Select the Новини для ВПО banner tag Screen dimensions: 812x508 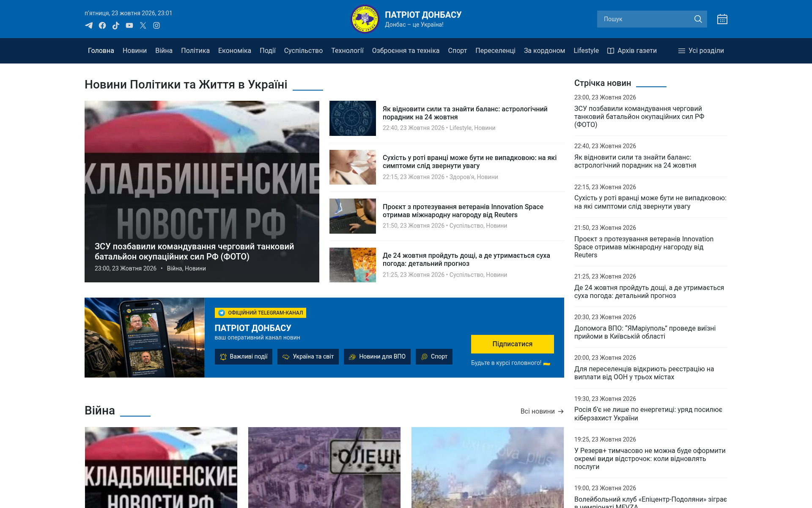click(377, 356)
